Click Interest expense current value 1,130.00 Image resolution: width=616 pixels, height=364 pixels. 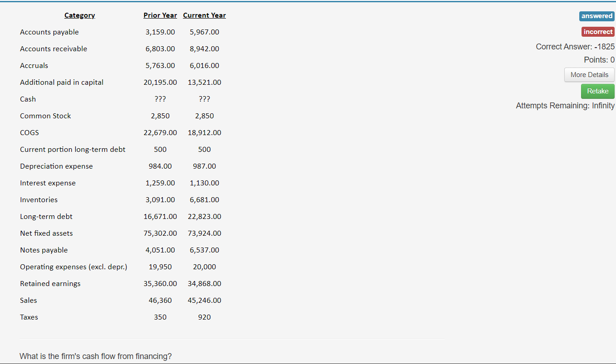point(205,183)
